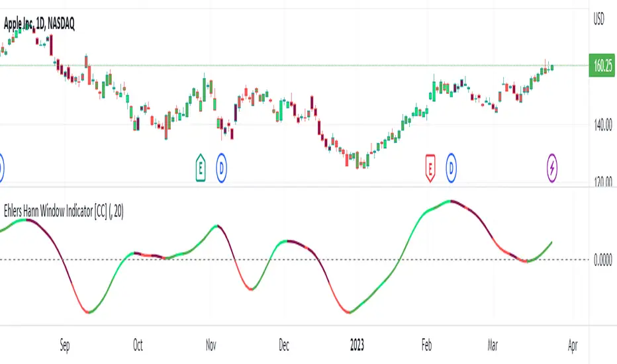The height and width of the screenshot is (364, 617).
Task: Click the Sep label on time axis
Action: click(65, 345)
